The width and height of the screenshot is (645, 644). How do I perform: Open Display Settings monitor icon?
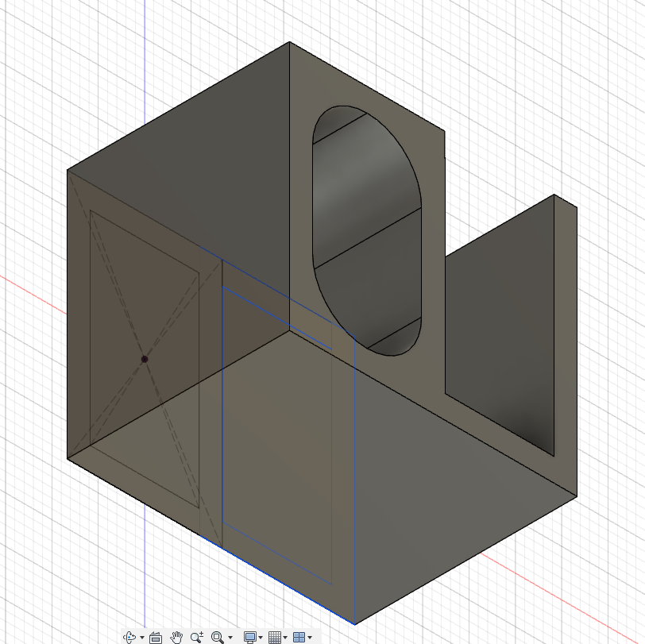point(250,637)
